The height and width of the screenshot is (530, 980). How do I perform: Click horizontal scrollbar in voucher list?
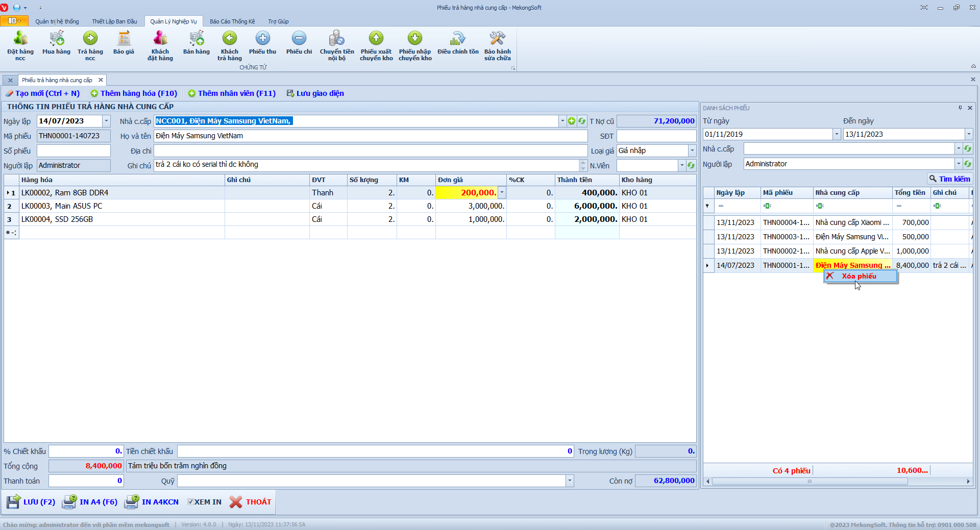click(x=809, y=482)
